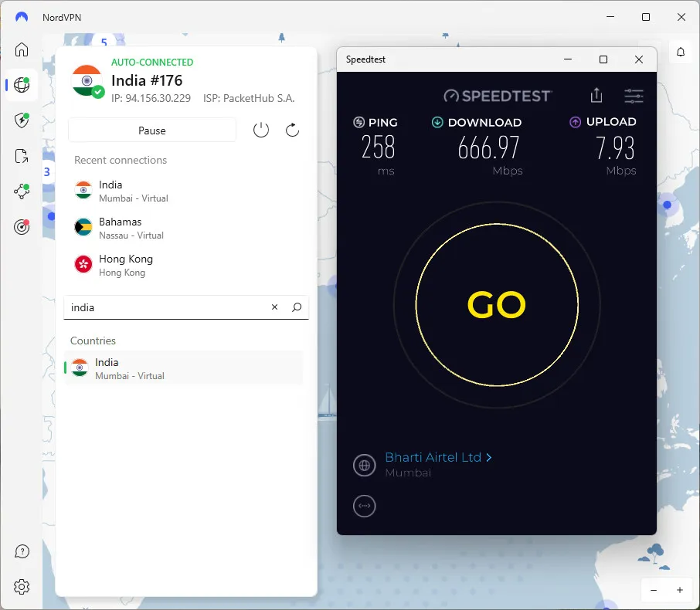Open the Meshnet network sidebar icon
This screenshot has height=610, width=700.
pyautogui.click(x=22, y=191)
